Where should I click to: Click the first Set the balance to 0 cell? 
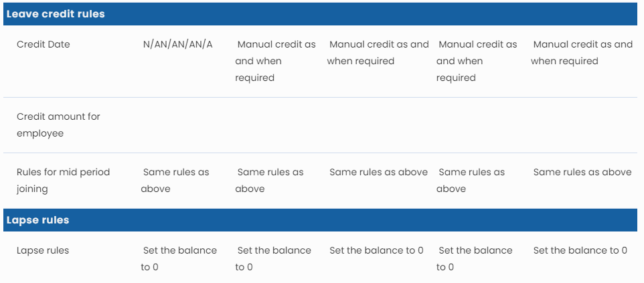point(179,259)
